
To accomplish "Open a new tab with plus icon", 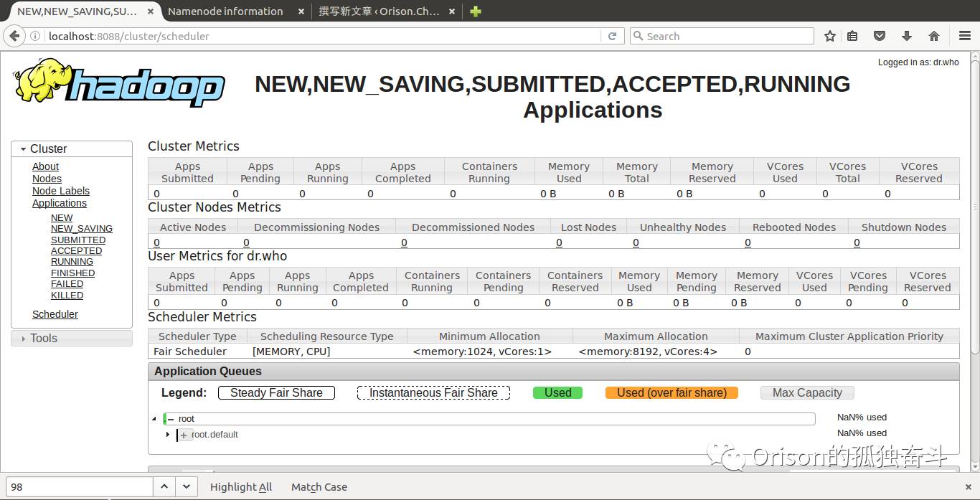I will click(x=475, y=11).
